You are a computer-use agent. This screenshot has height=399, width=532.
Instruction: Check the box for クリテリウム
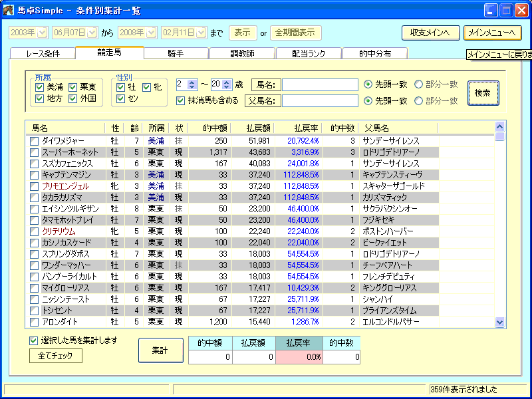pos(35,231)
